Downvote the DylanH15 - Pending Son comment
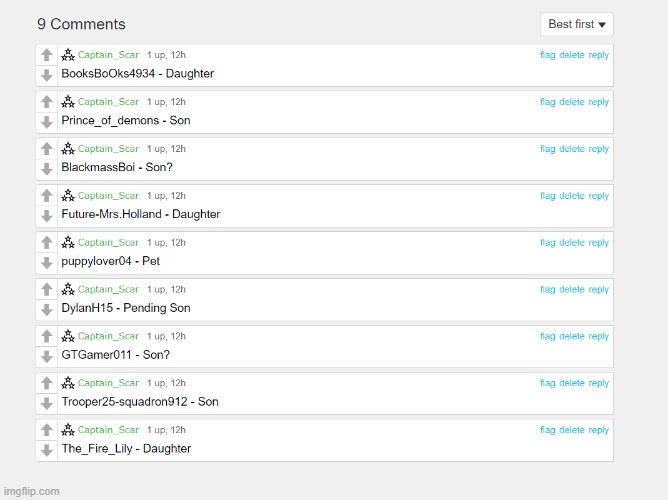The width and height of the screenshot is (668, 500). (x=46, y=310)
